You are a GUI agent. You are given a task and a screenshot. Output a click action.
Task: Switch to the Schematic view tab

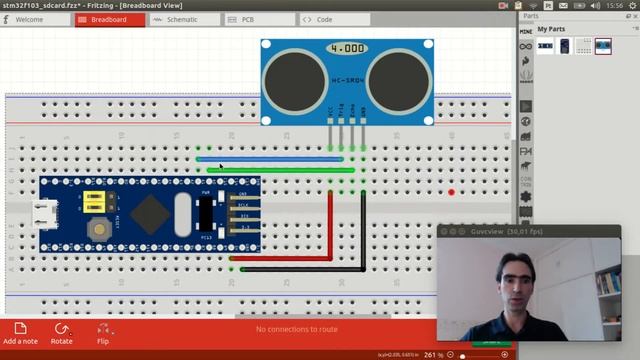(184, 20)
